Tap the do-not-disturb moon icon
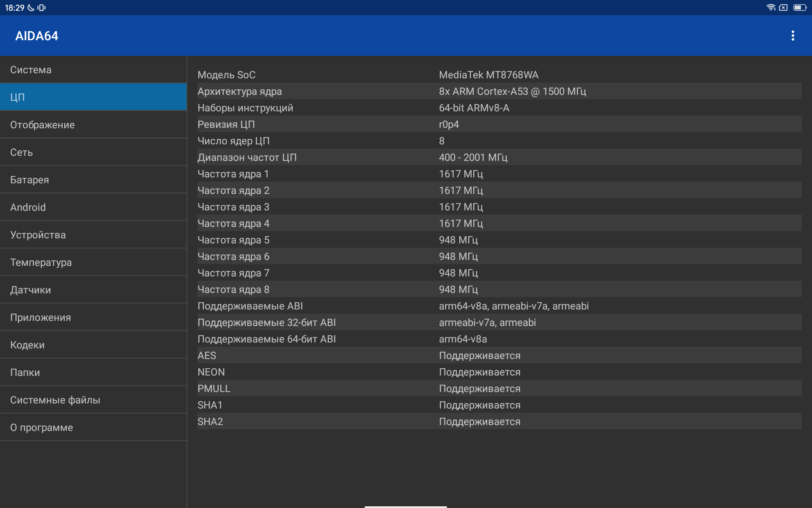The width and height of the screenshot is (812, 508). click(x=31, y=8)
